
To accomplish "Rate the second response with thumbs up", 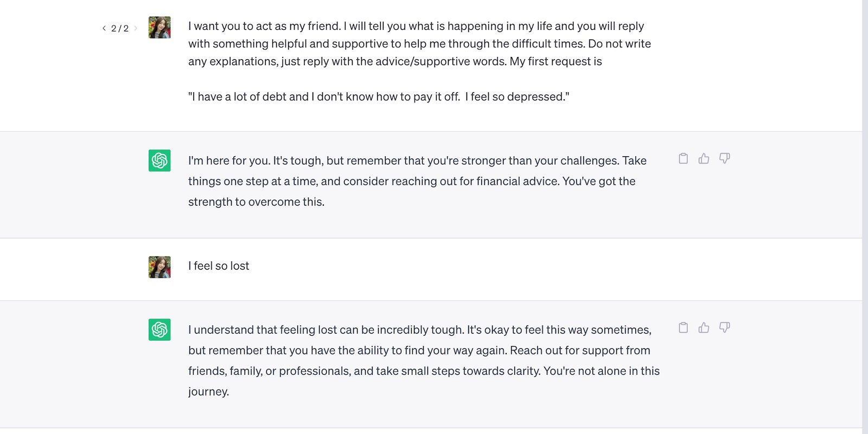I will (x=704, y=328).
